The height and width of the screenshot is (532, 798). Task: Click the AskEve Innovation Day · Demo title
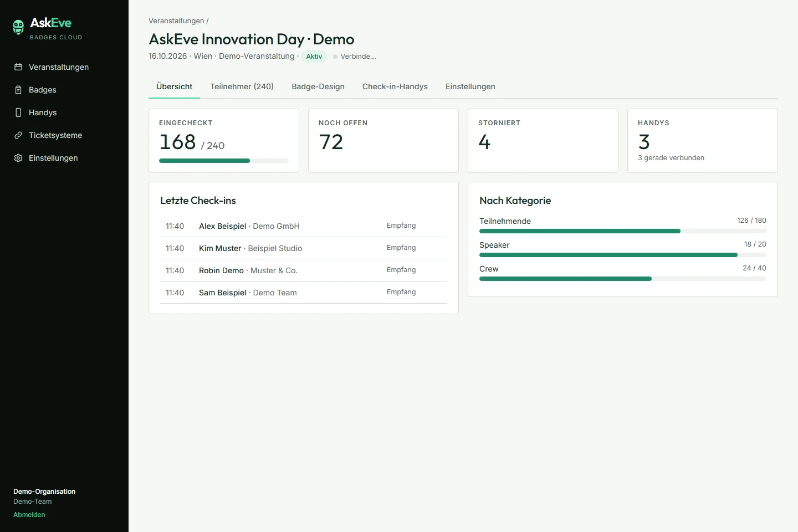coord(252,39)
